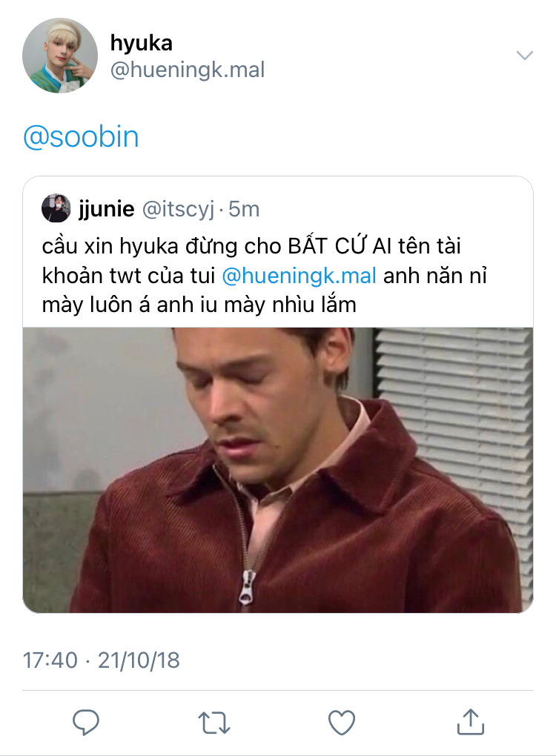This screenshot has height=756, width=556.
Task: Open the share icon menu
Action: (470, 720)
